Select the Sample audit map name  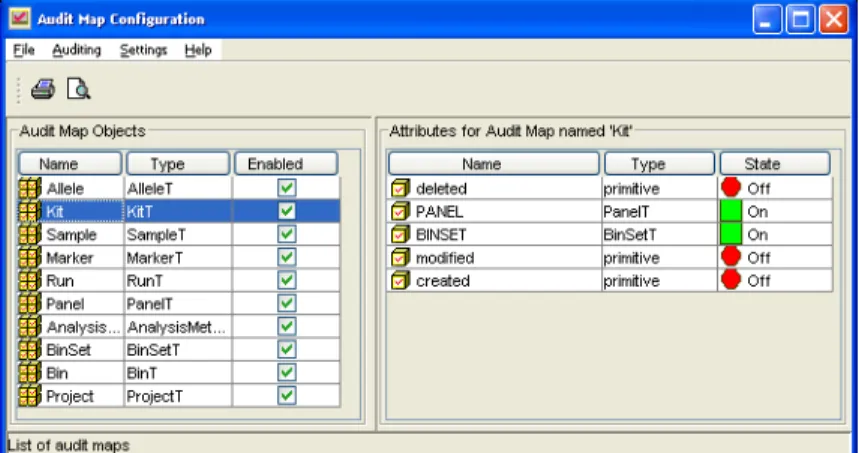pos(71,235)
